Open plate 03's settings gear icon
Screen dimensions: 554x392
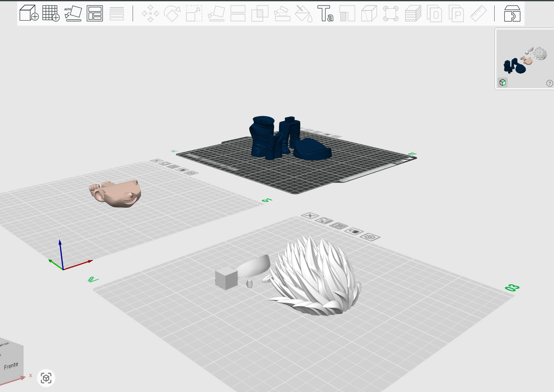[370, 237]
